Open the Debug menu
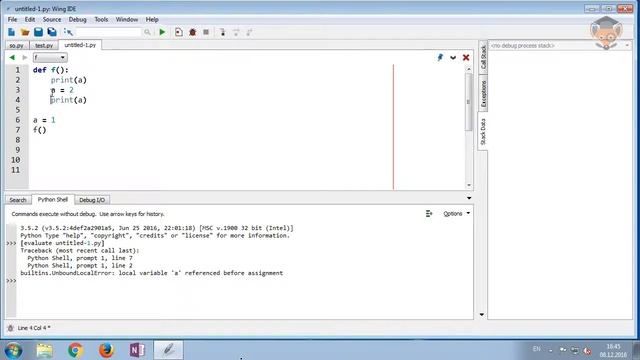 (78, 19)
